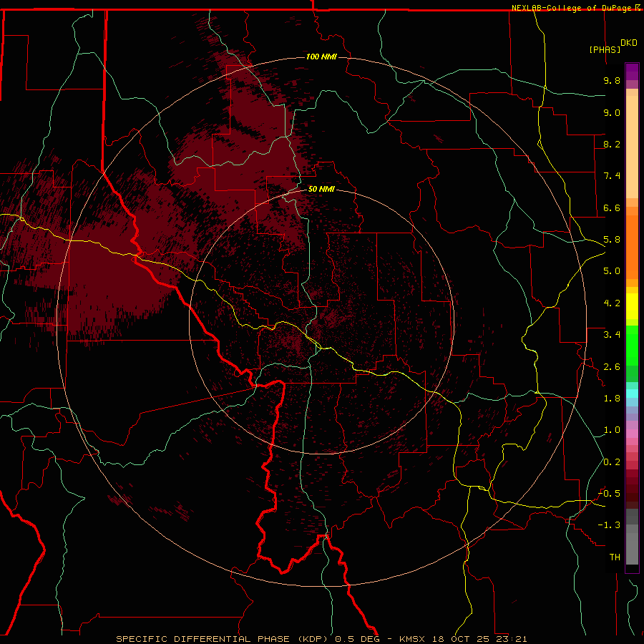
Task: Select the 6.6 value on the color scale
Action: (612, 208)
